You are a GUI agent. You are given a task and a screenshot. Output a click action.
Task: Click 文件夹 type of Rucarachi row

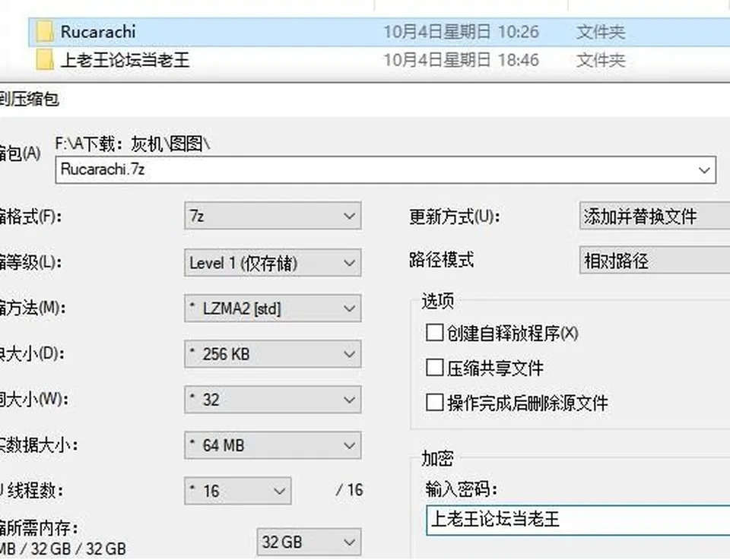point(601,32)
